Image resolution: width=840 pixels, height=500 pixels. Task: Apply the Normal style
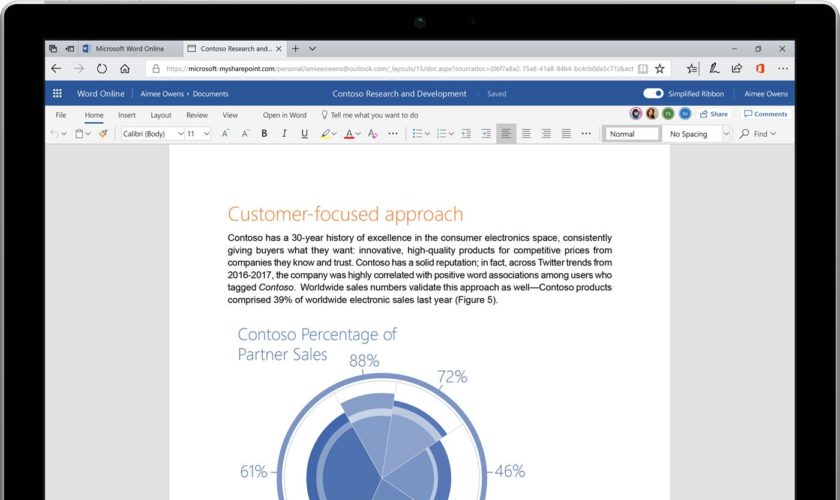[x=632, y=134]
